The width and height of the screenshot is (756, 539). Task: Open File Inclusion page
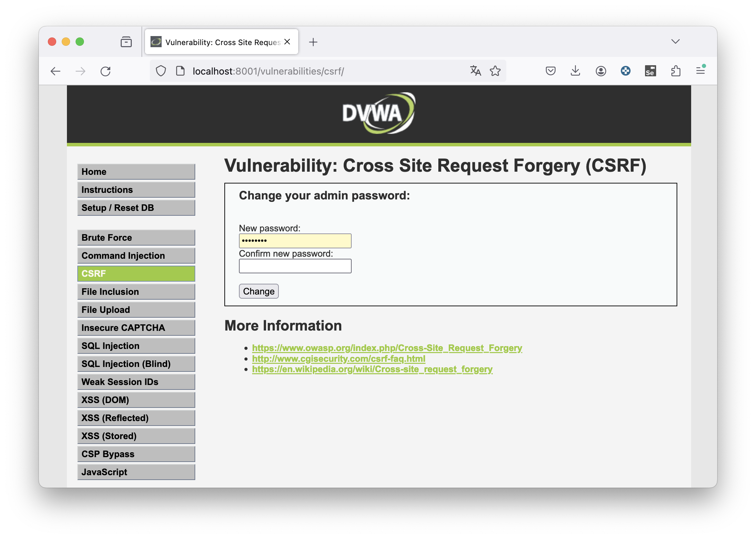(x=136, y=292)
